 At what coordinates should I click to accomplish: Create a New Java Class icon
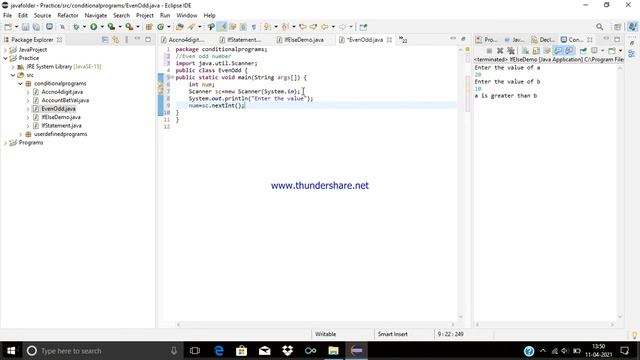tap(160, 27)
